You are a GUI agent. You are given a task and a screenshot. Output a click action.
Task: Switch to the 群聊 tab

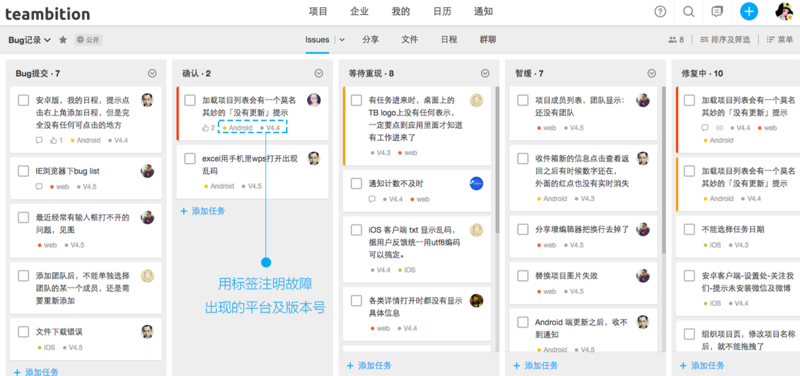pos(488,40)
